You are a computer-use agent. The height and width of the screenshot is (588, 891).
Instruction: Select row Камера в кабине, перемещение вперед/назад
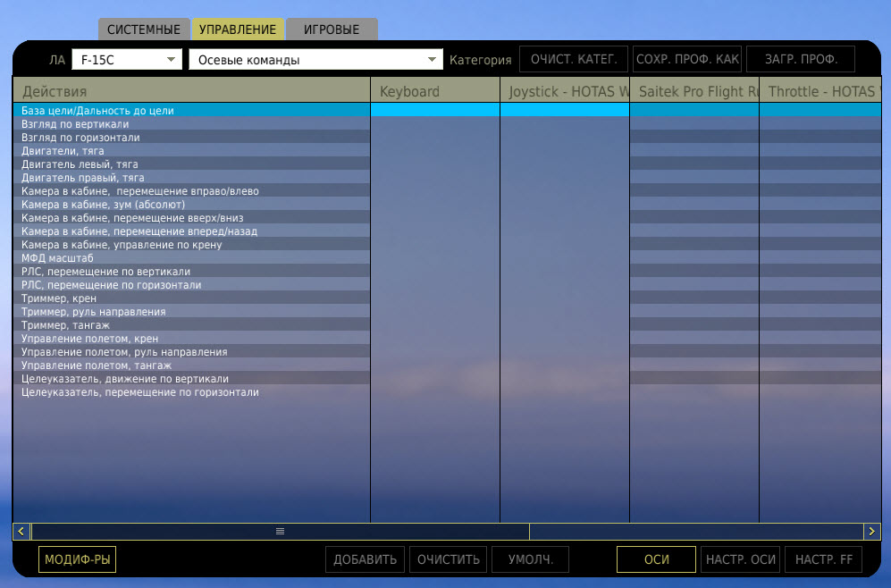pyautogui.click(x=191, y=231)
